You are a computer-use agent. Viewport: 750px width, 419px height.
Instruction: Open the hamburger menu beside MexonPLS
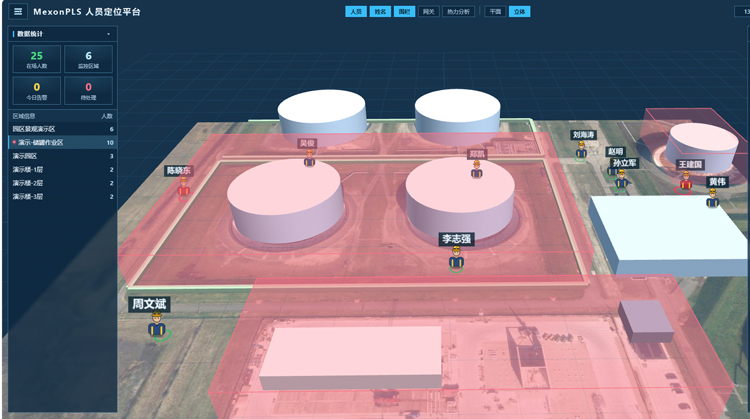click(18, 11)
